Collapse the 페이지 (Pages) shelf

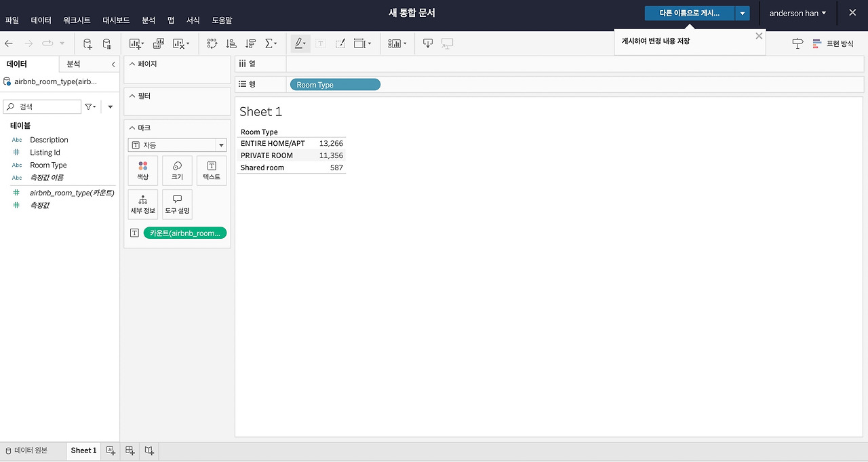click(x=132, y=64)
